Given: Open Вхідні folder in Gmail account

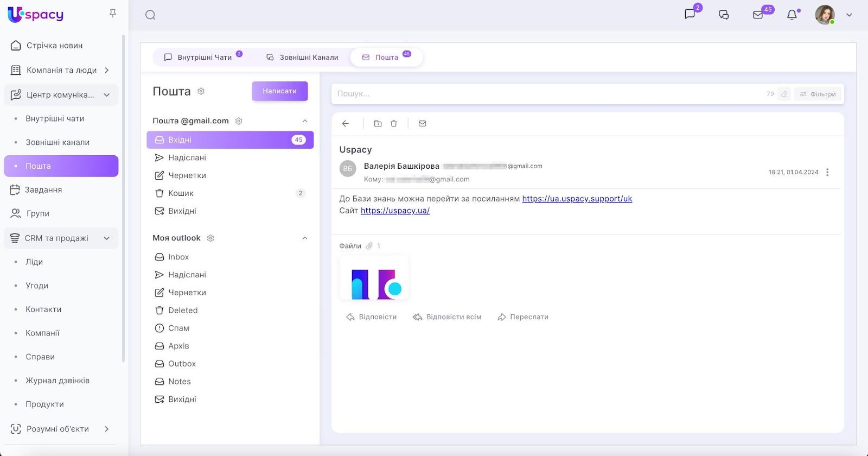Looking at the screenshot, I should [230, 140].
